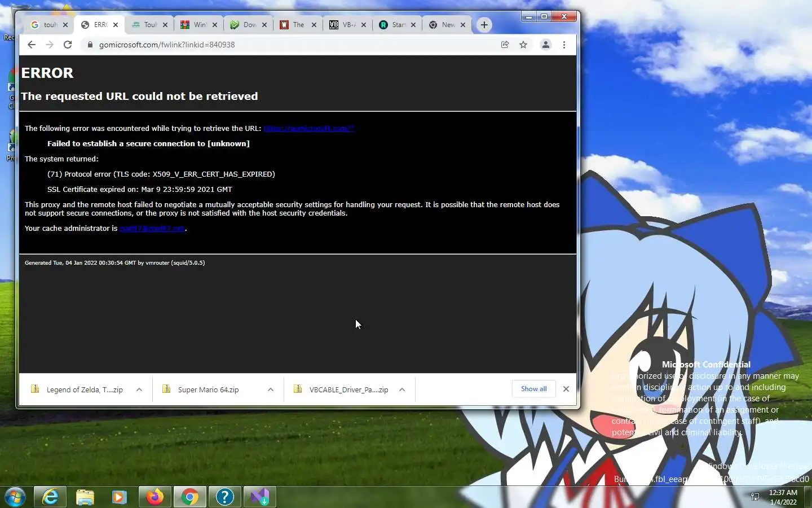Viewport: 812px width, 508px height.
Task: Click Show all downloads button
Action: (x=534, y=389)
